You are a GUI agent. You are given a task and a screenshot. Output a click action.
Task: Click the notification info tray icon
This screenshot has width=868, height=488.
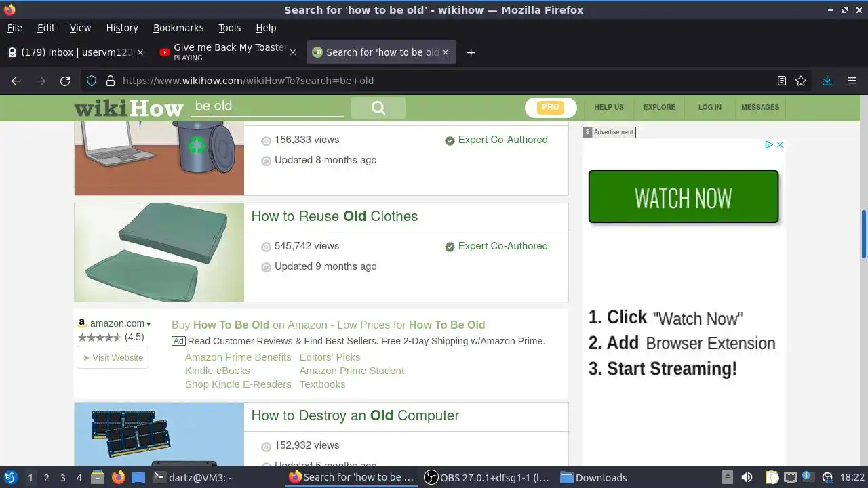[x=808, y=477]
